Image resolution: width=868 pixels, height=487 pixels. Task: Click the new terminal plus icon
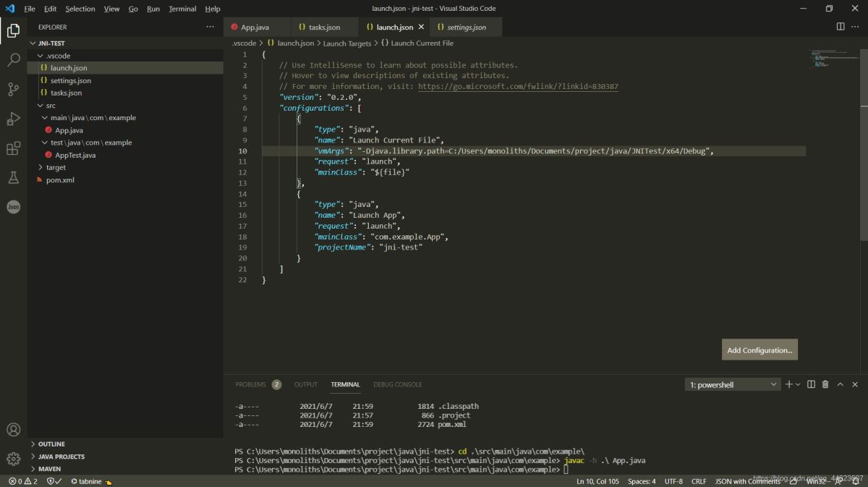click(x=788, y=384)
